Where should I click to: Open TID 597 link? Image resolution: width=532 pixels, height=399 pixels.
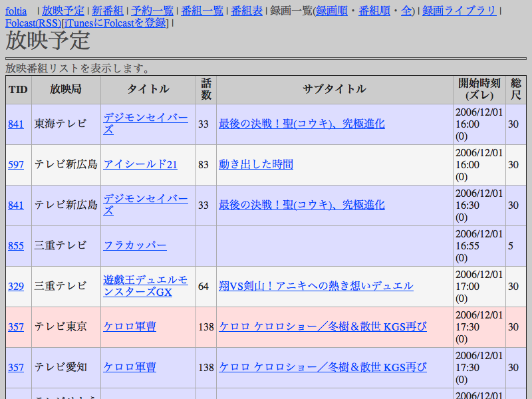pyautogui.click(x=16, y=165)
